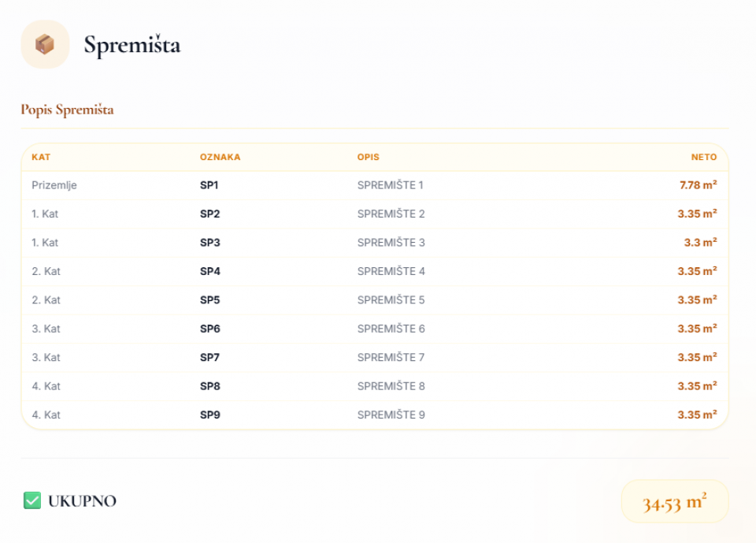The width and height of the screenshot is (756, 543).
Task: Click the 4. Kat cell in the SP9 row
Action: click(46, 415)
